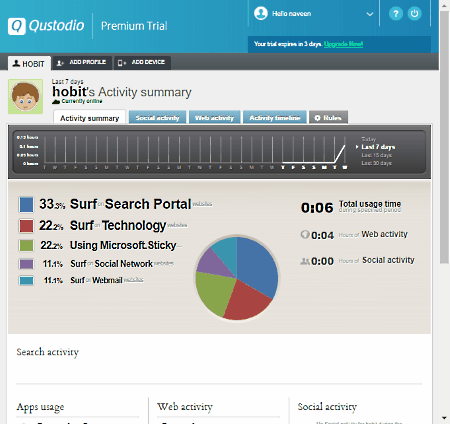Select Today in the time range list
Image resolution: width=450 pixels, height=424 pixels.
pyautogui.click(x=369, y=139)
